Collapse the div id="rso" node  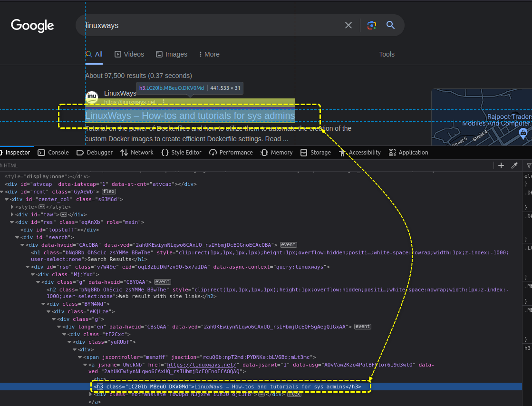point(28,267)
